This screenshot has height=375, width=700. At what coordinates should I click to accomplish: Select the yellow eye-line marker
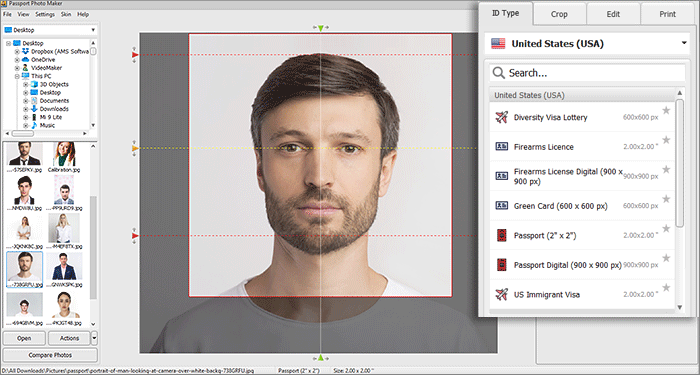coord(135,148)
